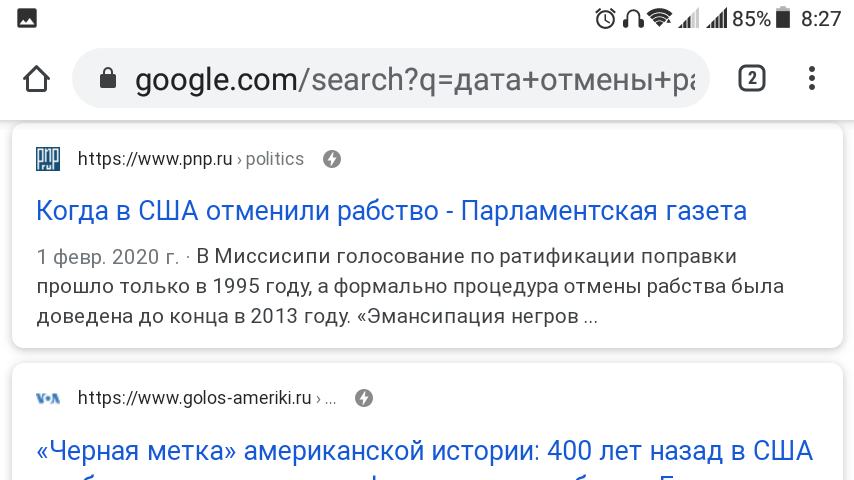Tap the 8:27 clock in status bar

[821, 19]
